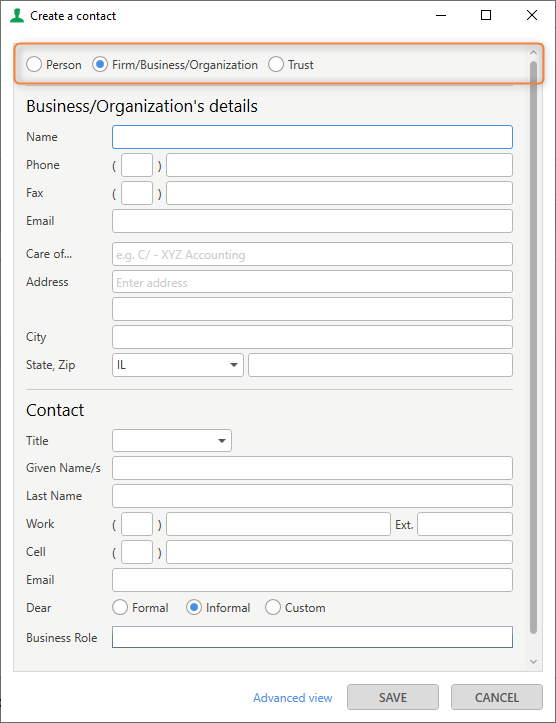
Task: Click the CANCEL button
Action: [497, 697]
